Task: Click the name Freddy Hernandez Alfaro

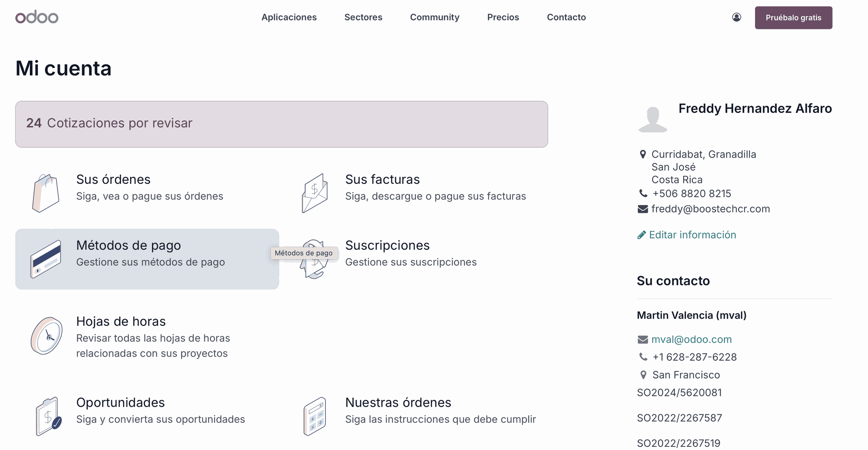Action: coord(755,108)
